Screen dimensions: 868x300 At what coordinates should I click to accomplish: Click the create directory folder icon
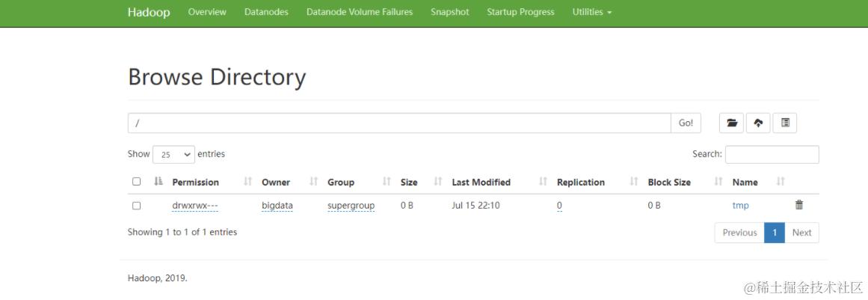click(x=731, y=123)
